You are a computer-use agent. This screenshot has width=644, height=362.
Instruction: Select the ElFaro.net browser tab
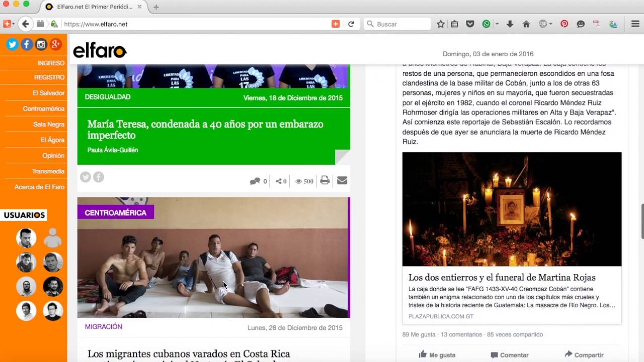(94, 7)
